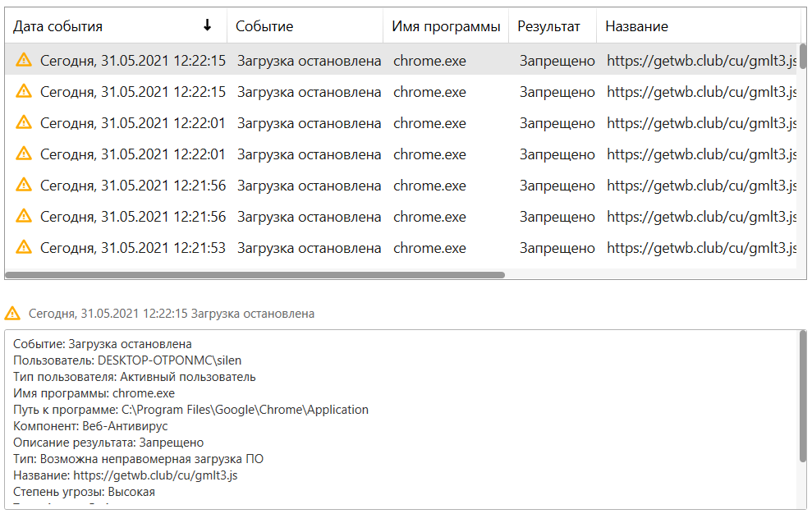Click the Путь к программе line in details

(190, 410)
